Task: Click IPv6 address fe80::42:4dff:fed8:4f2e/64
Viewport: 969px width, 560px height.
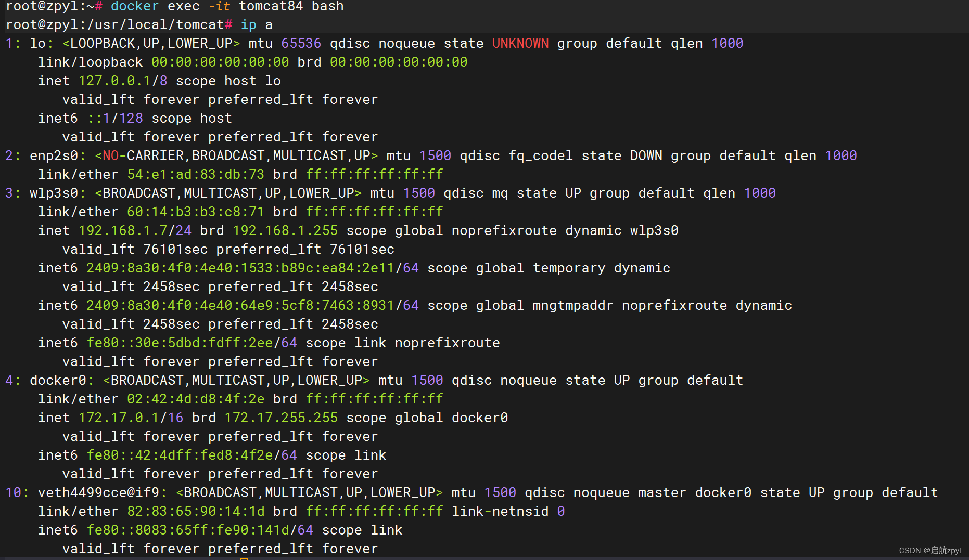Action: pyautogui.click(x=192, y=455)
